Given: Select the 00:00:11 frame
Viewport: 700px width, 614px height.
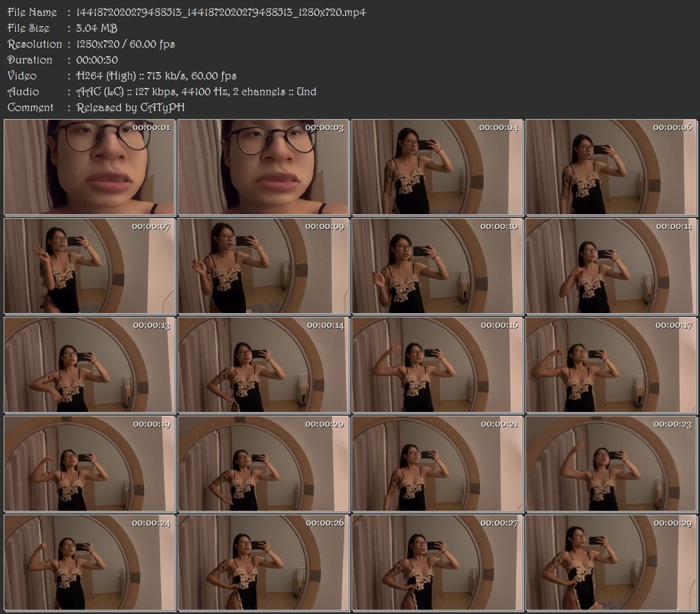Looking at the screenshot, I should pyautogui.click(x=611, y=266).
